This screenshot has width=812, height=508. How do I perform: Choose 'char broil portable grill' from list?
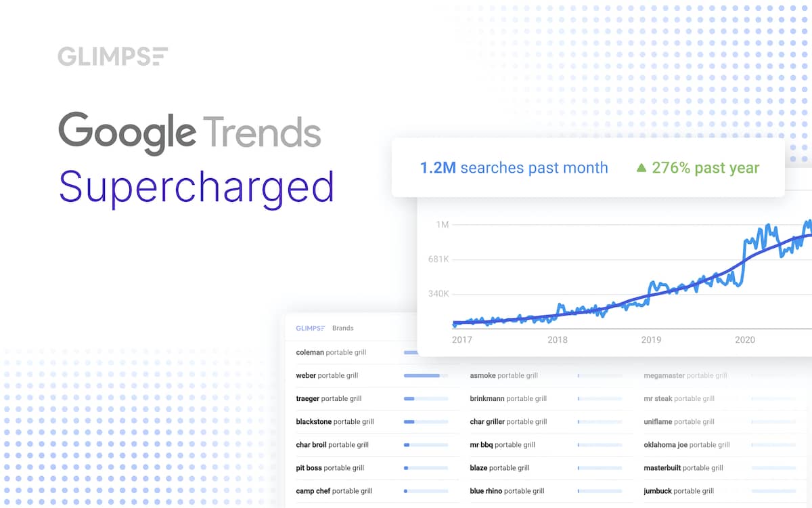pyautogui.click(x=332, y=445)
